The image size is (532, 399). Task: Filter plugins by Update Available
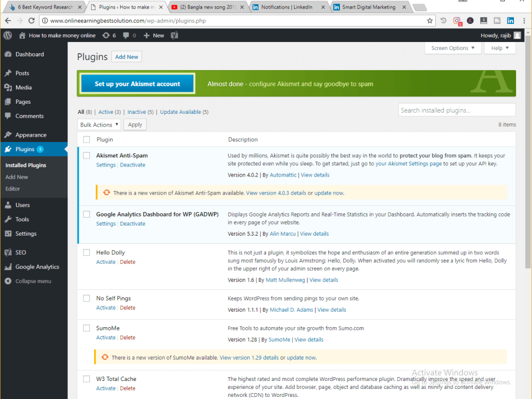point(180,112)
